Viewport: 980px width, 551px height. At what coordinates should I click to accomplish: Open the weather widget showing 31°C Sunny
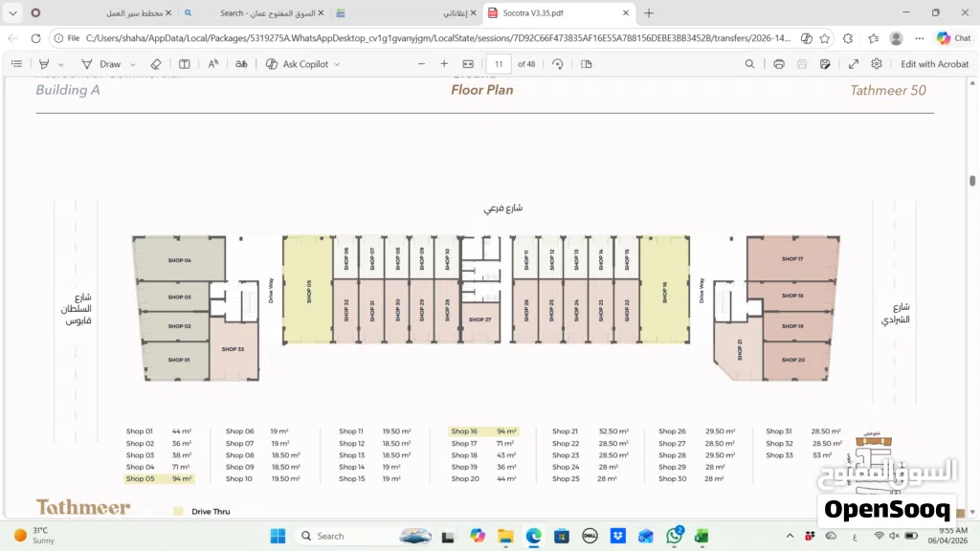point(34,536)
